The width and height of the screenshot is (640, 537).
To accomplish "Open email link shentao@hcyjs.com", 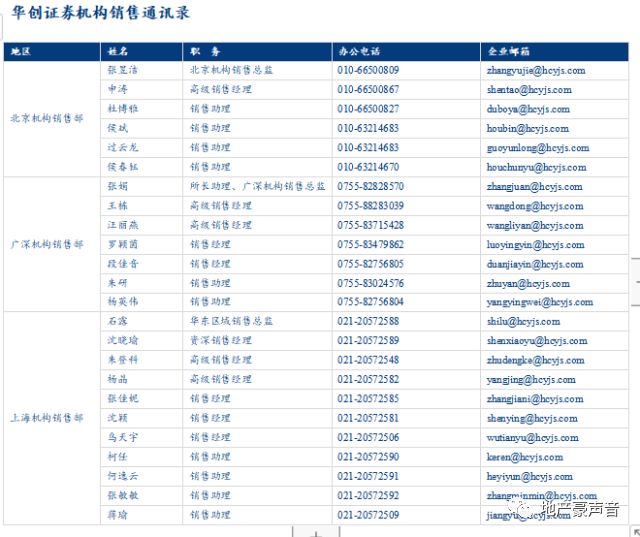I will pos(529,90).
